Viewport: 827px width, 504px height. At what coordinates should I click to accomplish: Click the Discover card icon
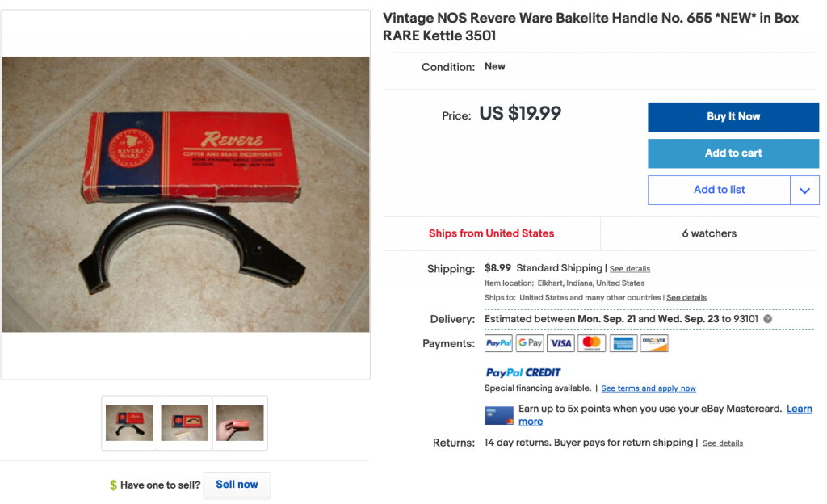click(x=654, y=344)
